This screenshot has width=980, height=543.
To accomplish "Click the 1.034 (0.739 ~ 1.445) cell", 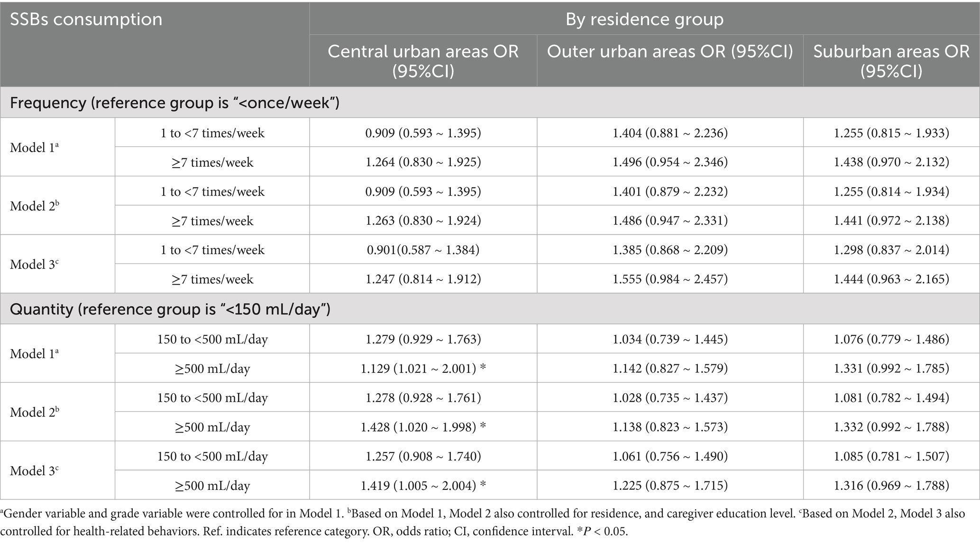I will point(670,339).
